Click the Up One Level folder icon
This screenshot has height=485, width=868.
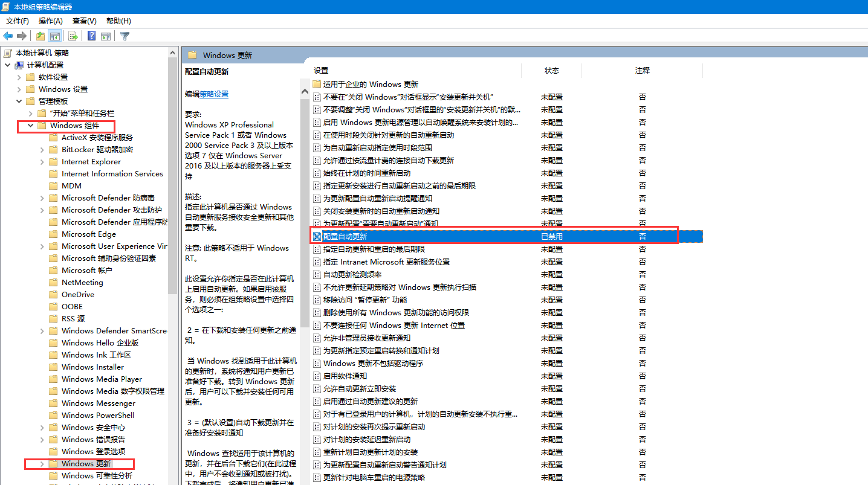(x=40, y=36)
